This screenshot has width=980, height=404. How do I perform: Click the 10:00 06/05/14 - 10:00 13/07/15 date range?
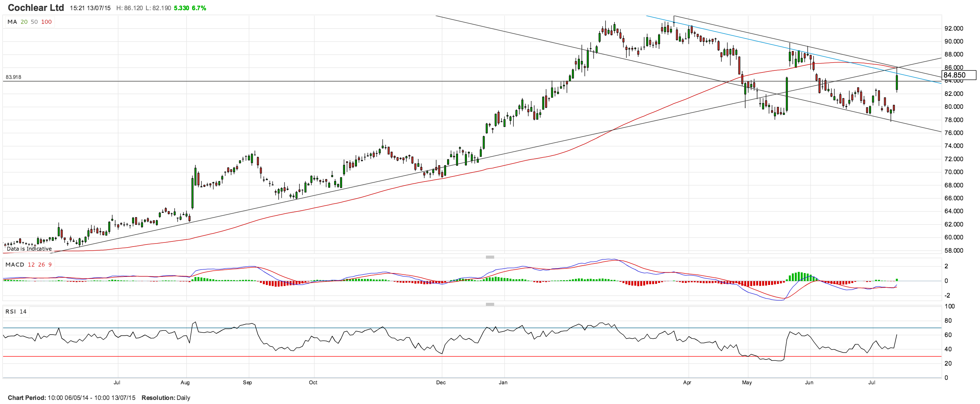pyautogui.click(x=91, y=398)
